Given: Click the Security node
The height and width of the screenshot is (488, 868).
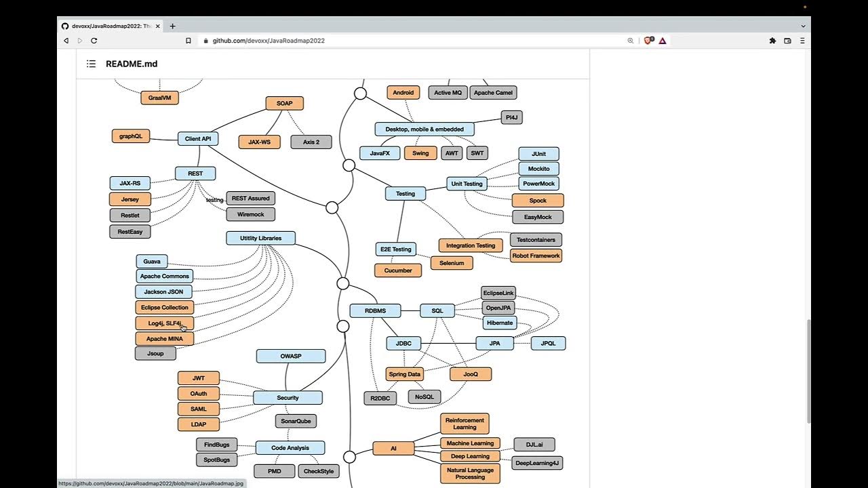Looking at the screenshot, I should [288, 398].
